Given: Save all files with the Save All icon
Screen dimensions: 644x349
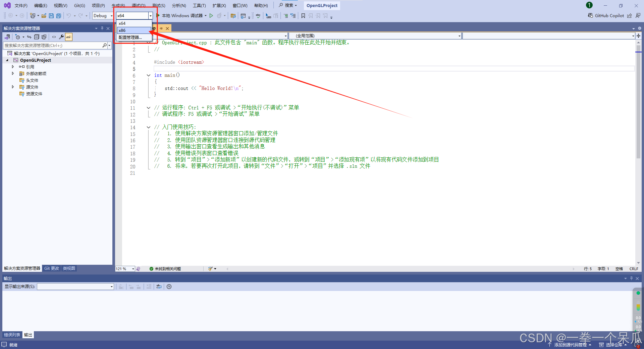Looking at the screenshot, I should pos(58,15).
